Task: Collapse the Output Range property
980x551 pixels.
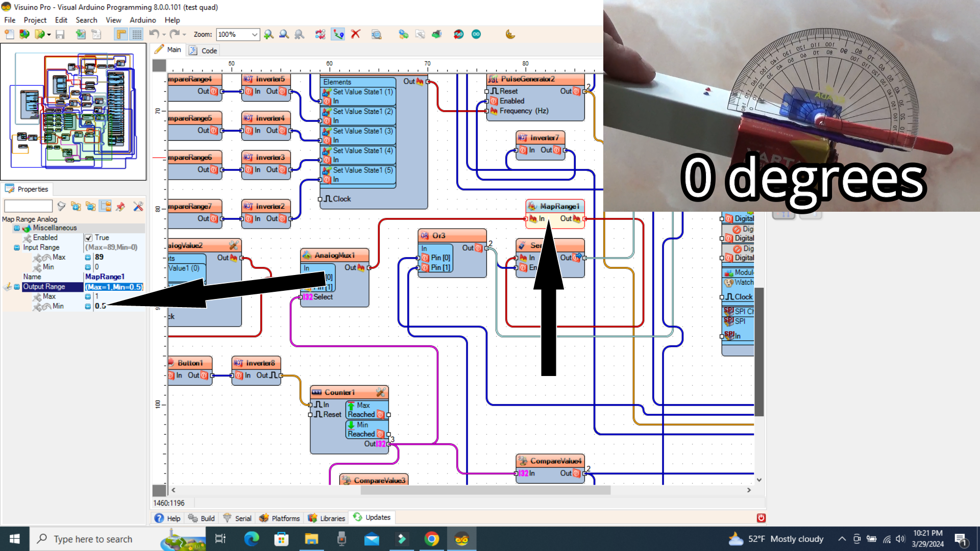Action: tap(17, 287)
